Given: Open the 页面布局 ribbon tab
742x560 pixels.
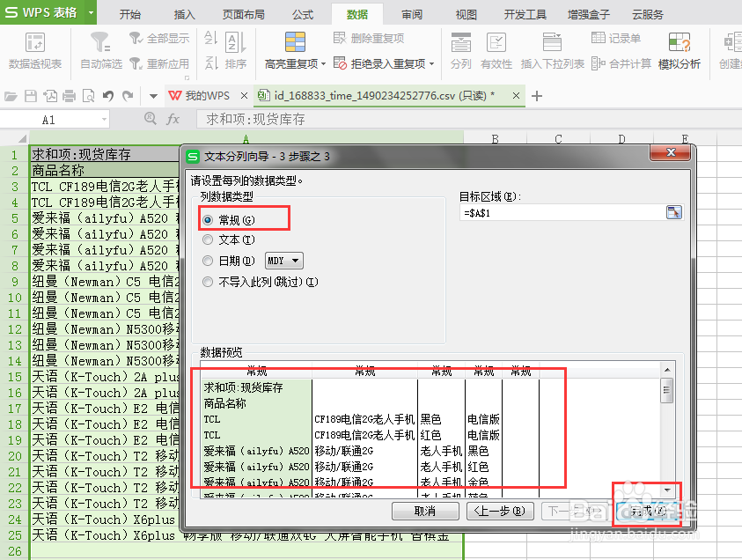Looking at the screenshot, I should click(244, 15).
